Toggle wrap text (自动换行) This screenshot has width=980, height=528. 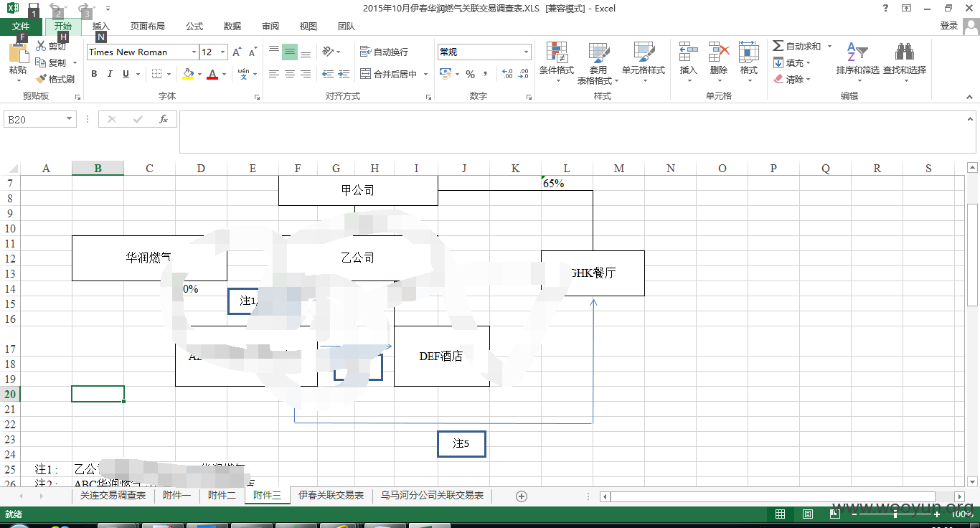[384, 52]
